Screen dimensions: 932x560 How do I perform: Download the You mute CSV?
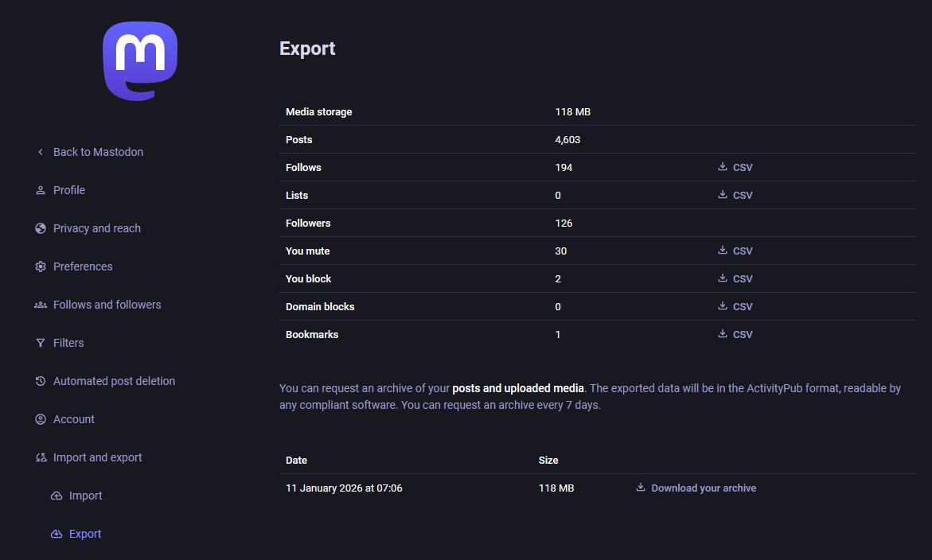tap(735, 251)
